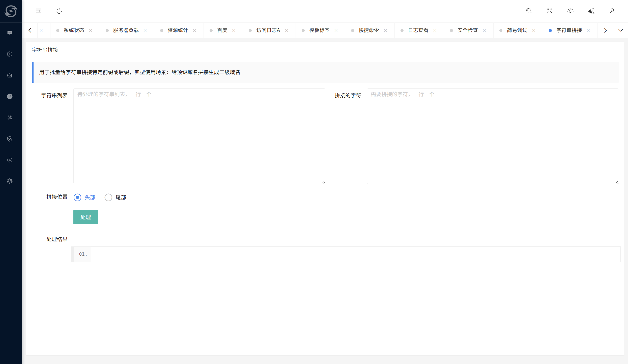Screen dimensions: 628x364
Task: Click the 拼接的字符 textarea resize handle
Action: [617, 182]
